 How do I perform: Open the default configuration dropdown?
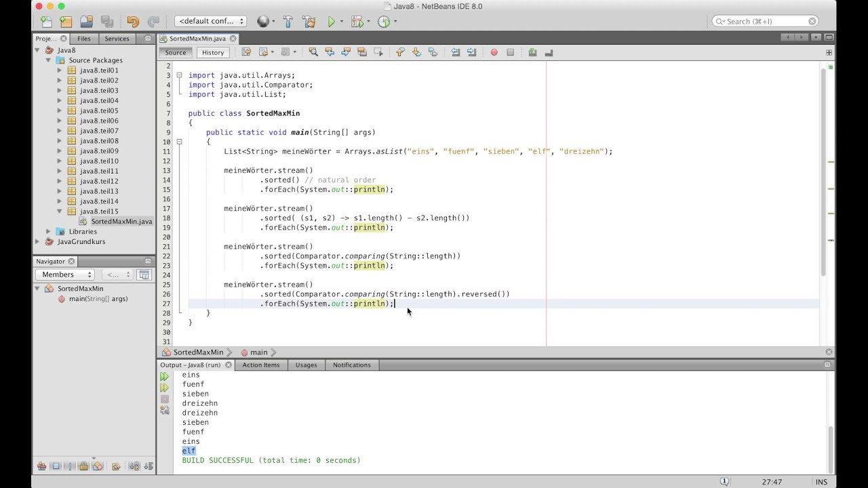point(210,22)
